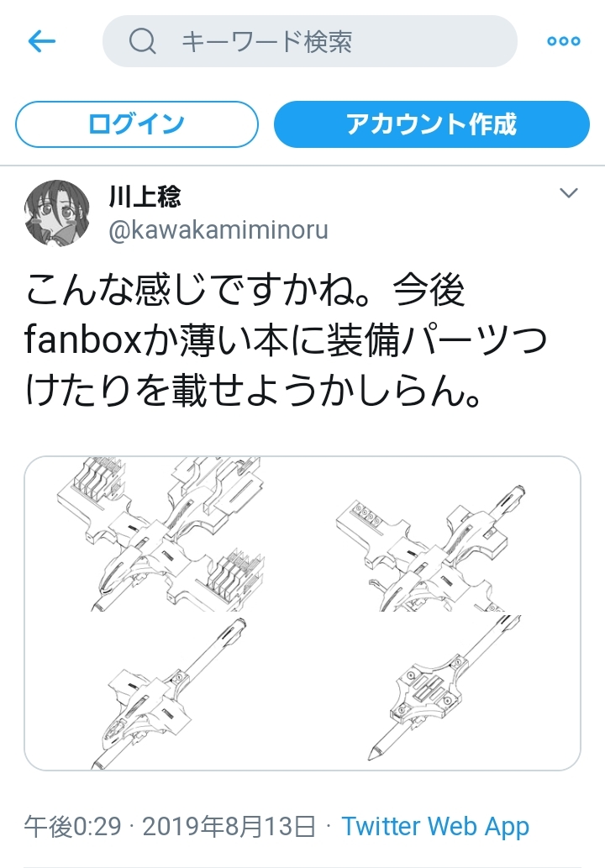Screen dimensions: 605x868
Task: Open the 午後0:29 · 2019年8月13日 timestamp
Action: [170, 827]
